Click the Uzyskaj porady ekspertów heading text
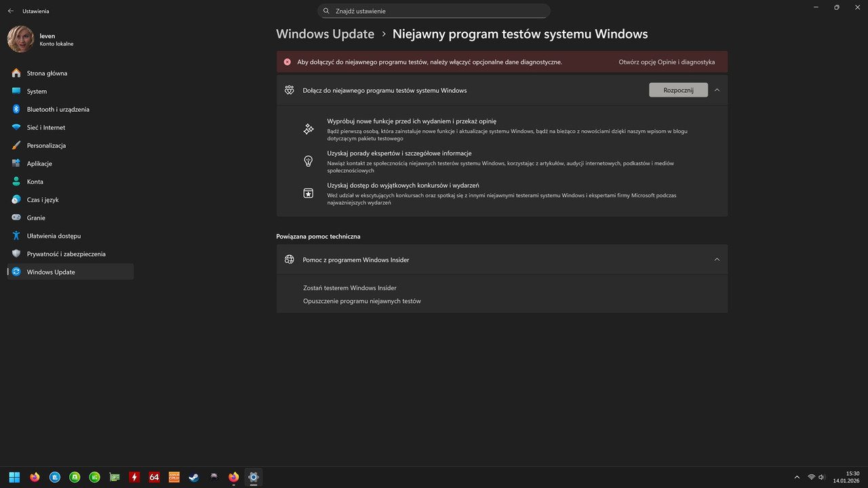Image resolution: width=868 pixels, height=488 pixels. (399, 153)
